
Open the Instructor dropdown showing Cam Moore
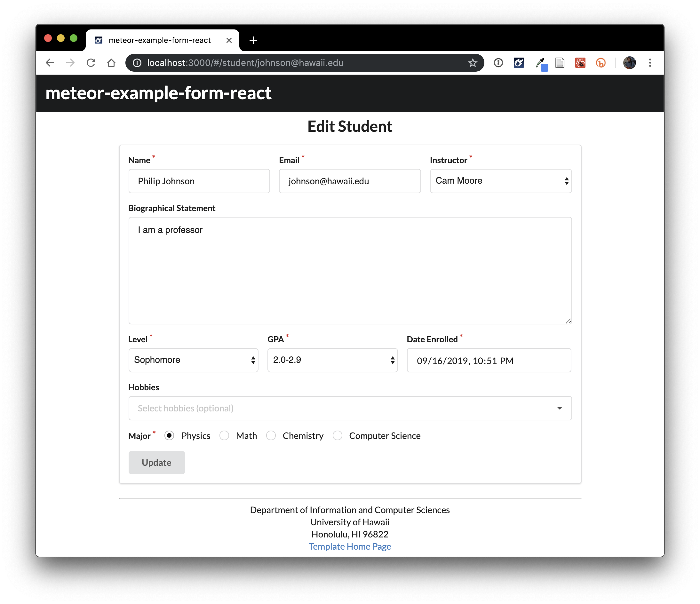(x=500, y=181)
